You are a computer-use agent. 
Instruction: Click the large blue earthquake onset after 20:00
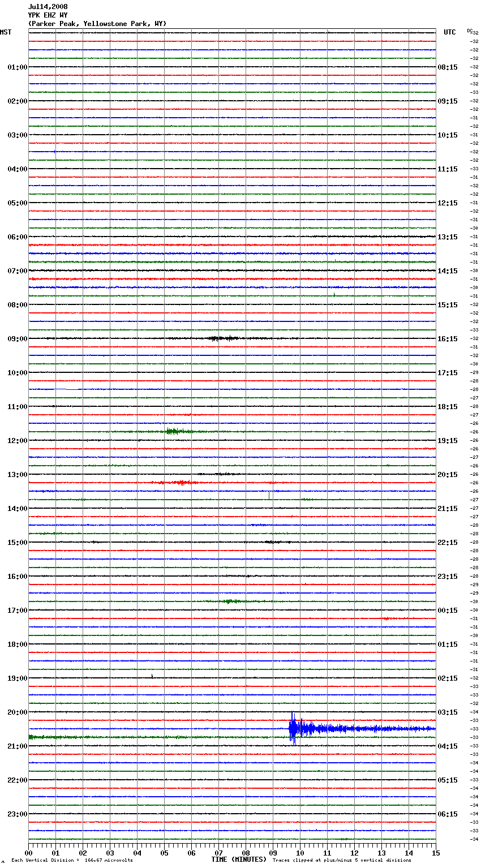(x=293, y=729)
